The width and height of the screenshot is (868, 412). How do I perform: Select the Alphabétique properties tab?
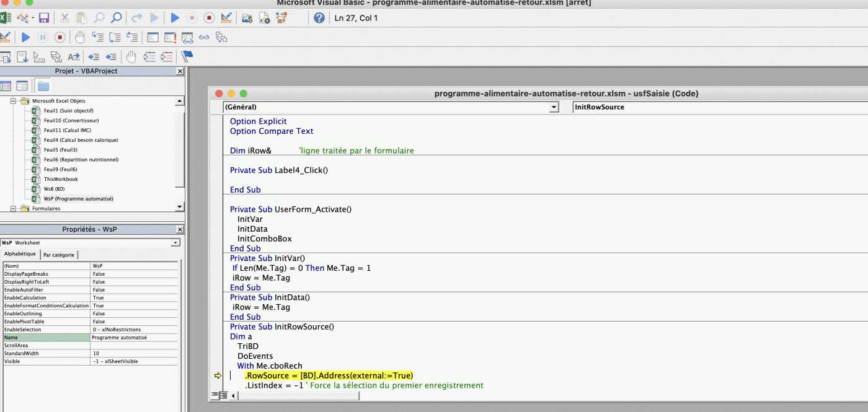coord(20,254)
